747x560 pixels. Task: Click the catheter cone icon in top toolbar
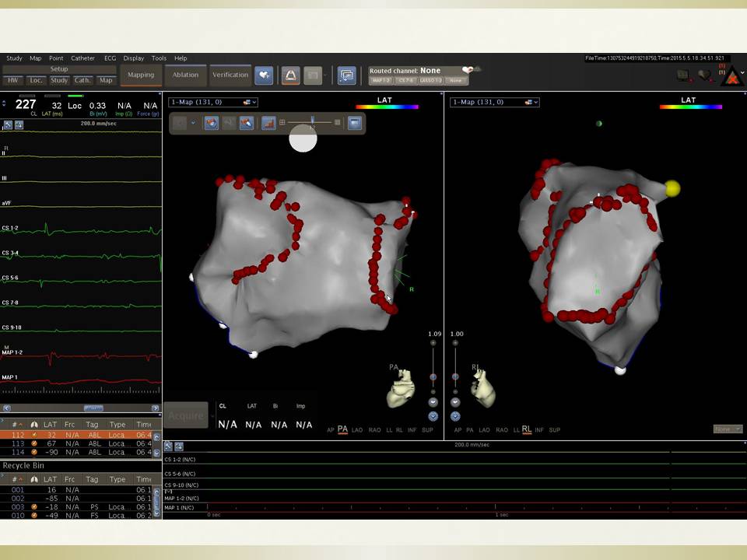click(290, 75)
